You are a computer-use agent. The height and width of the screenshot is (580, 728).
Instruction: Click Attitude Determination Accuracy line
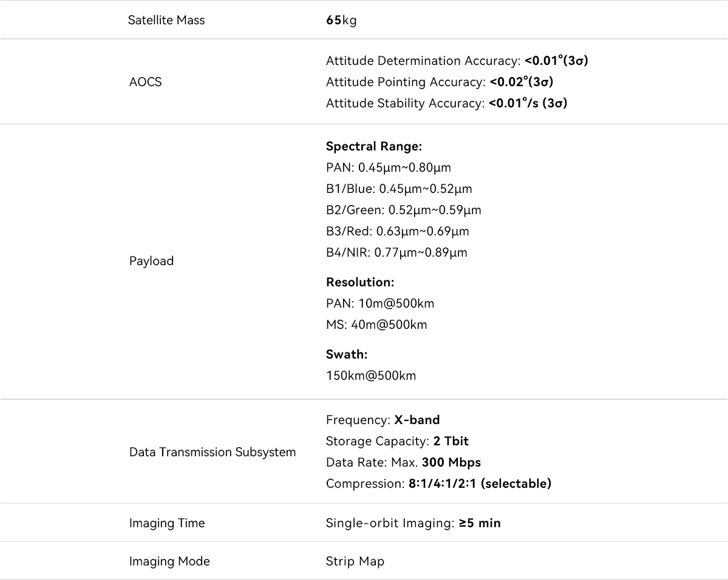(457, 61)
